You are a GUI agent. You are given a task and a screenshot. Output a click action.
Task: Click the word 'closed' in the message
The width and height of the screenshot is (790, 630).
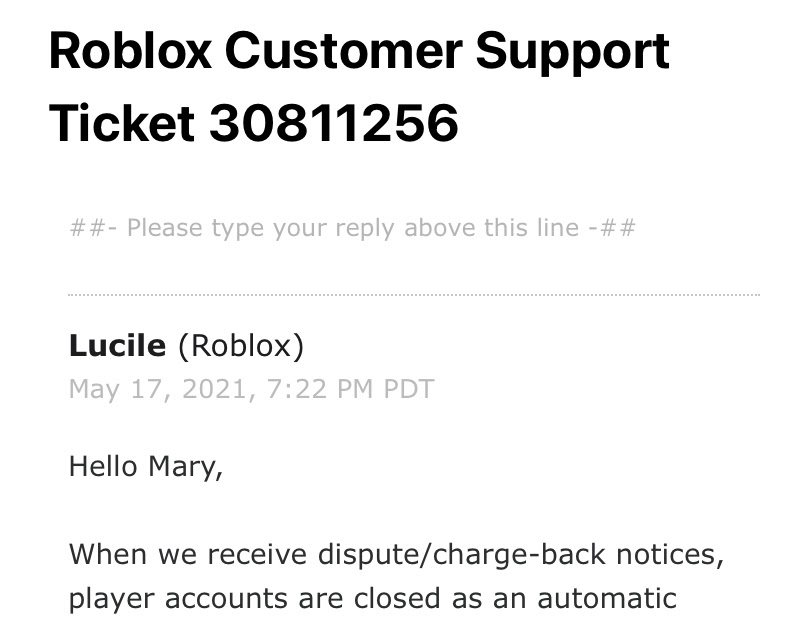coord(397,599)
